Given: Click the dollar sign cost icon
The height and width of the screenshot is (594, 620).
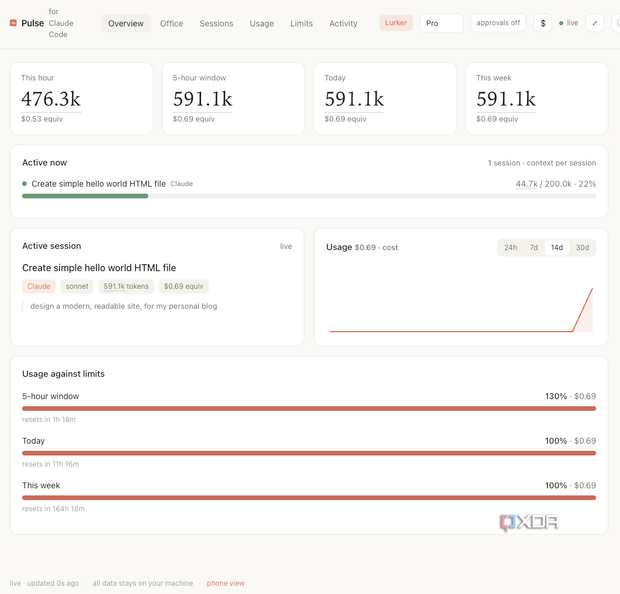Looking at the screenshot, I should [x=542, y=23].
